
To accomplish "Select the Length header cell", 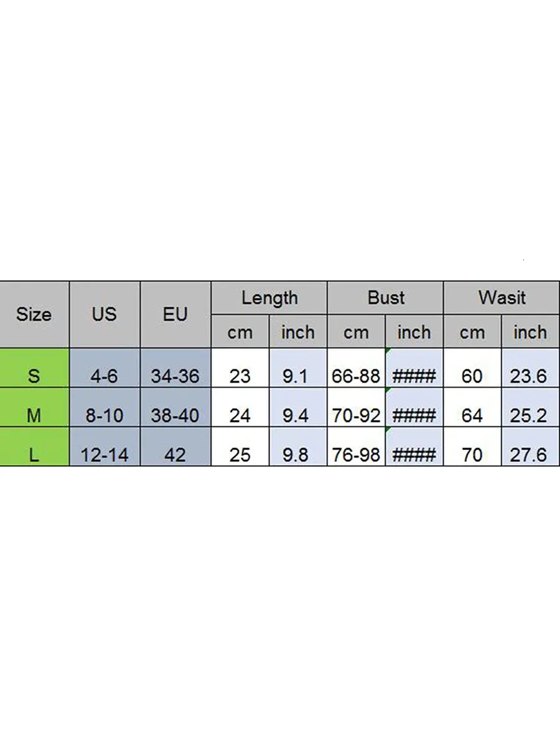I will (269, 298).
